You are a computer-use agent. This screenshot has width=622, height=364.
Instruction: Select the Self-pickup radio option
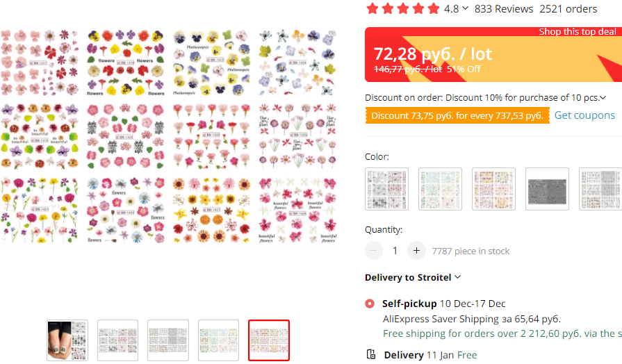pyautogui.click(x=369, y=304)
